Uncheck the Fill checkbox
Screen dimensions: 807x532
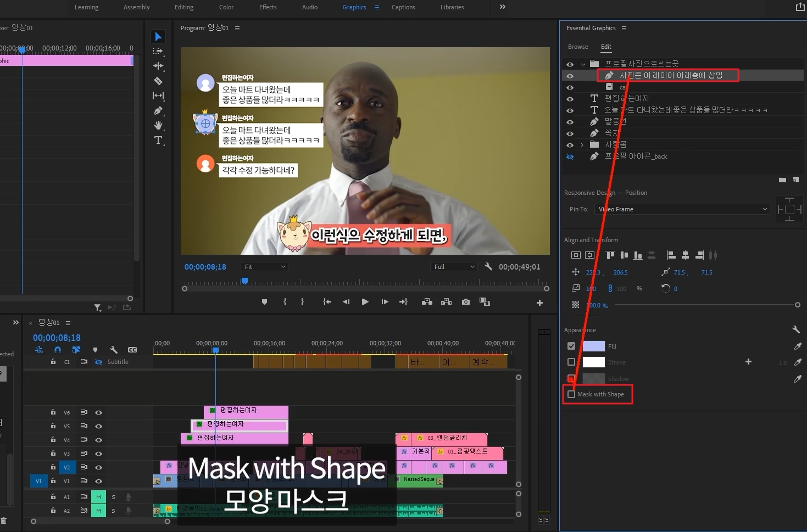571,346
